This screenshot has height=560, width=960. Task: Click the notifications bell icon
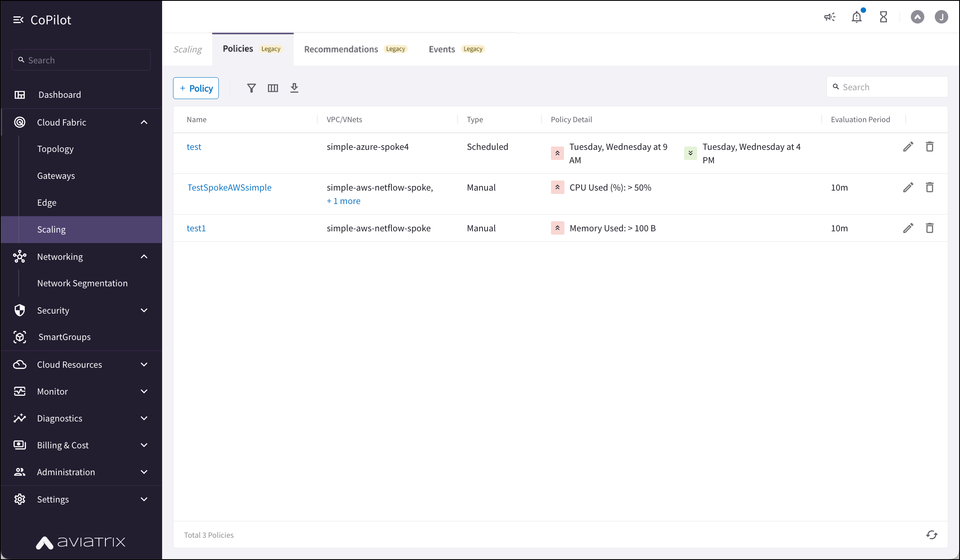point(857,17)
